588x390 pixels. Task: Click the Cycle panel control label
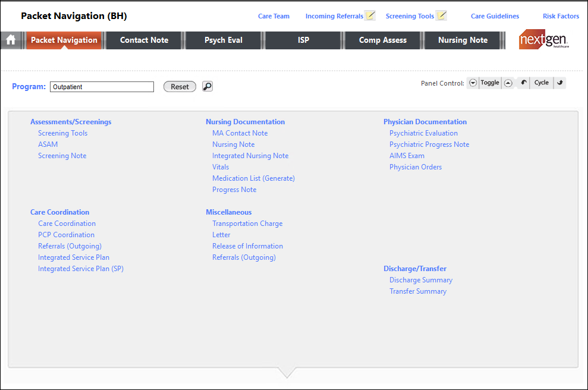pyautogui.click(x=541, y=83)
